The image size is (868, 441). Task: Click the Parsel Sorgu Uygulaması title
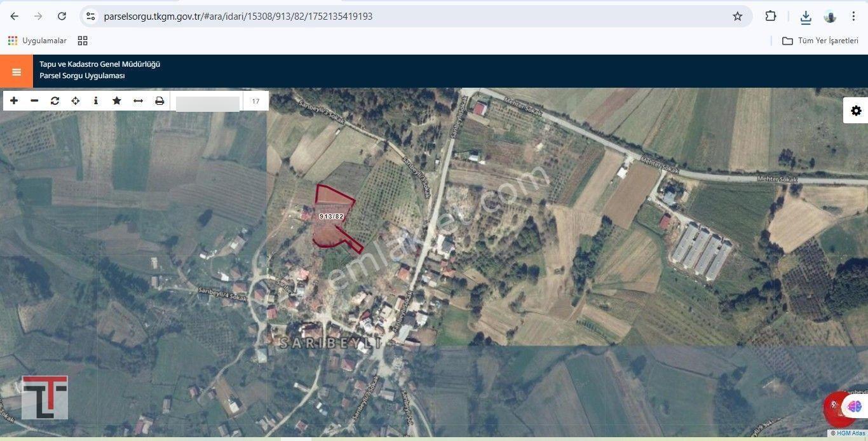click(82, 76)
